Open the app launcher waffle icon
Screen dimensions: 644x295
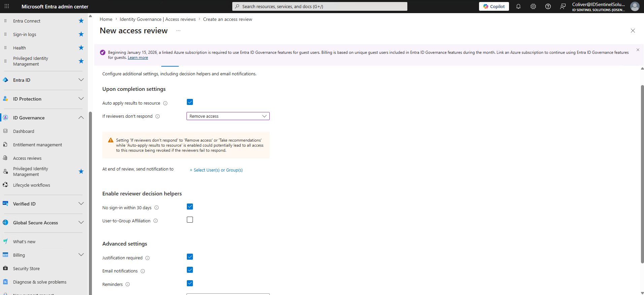point(7,6)
